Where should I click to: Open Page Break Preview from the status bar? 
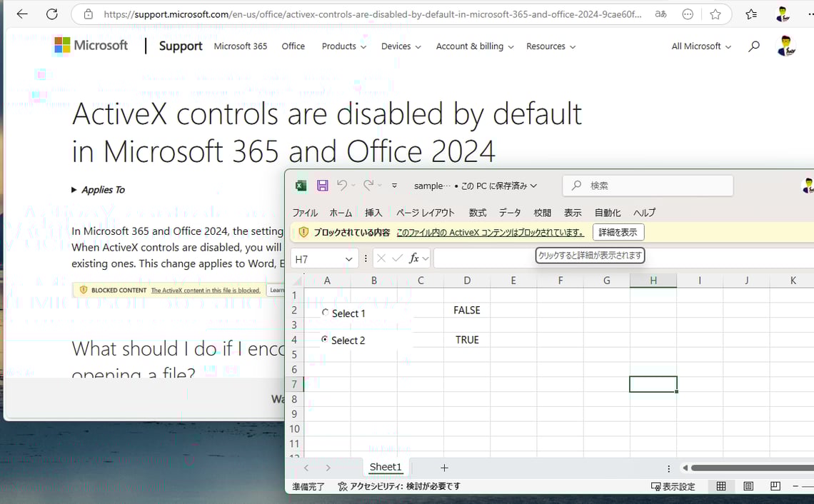775,486
